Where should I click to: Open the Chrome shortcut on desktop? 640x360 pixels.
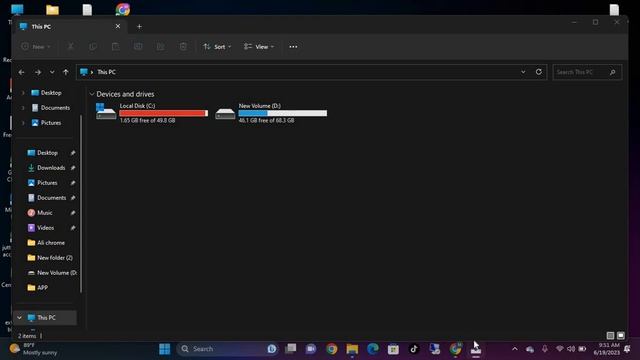pos(122,9)
